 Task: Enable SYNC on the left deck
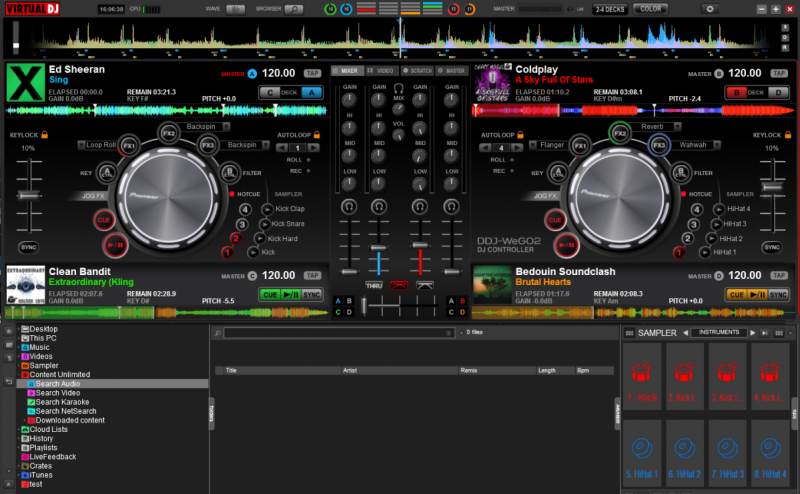pyautogui.click(x=28, y=248)
